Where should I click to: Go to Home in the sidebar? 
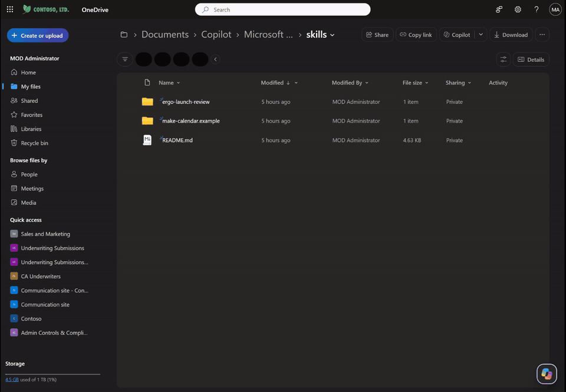[x=28, y=72]
